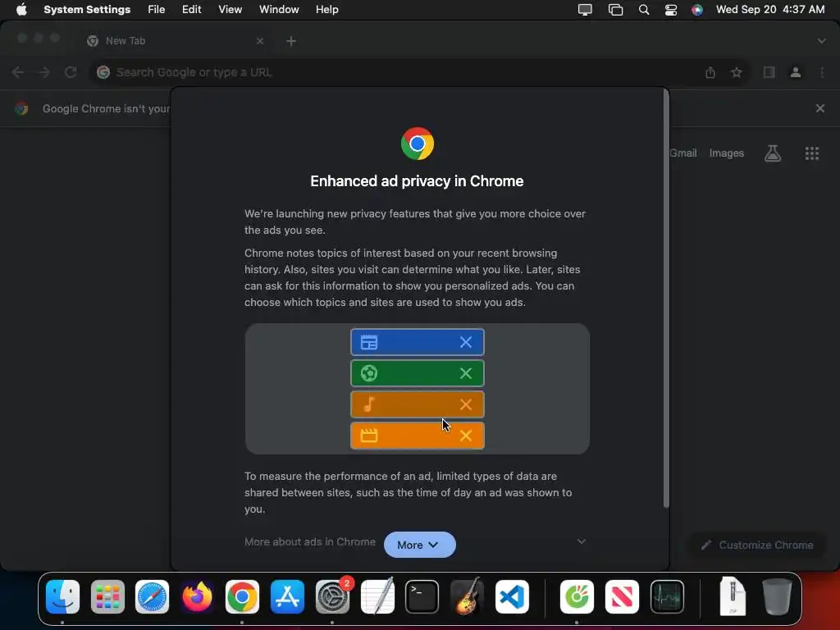Expand More about ads in Chrome
Screen dimensions: 840x630
[582, 541]
